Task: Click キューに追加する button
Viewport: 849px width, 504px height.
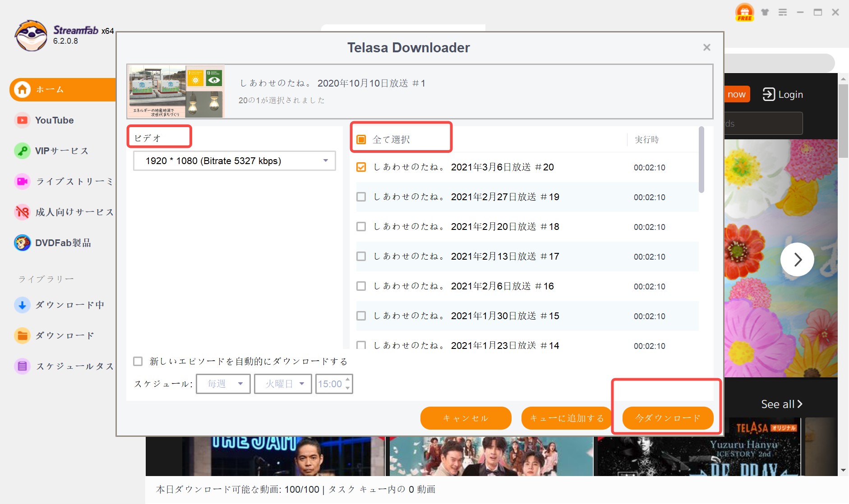Action: [x=567, y=418]
